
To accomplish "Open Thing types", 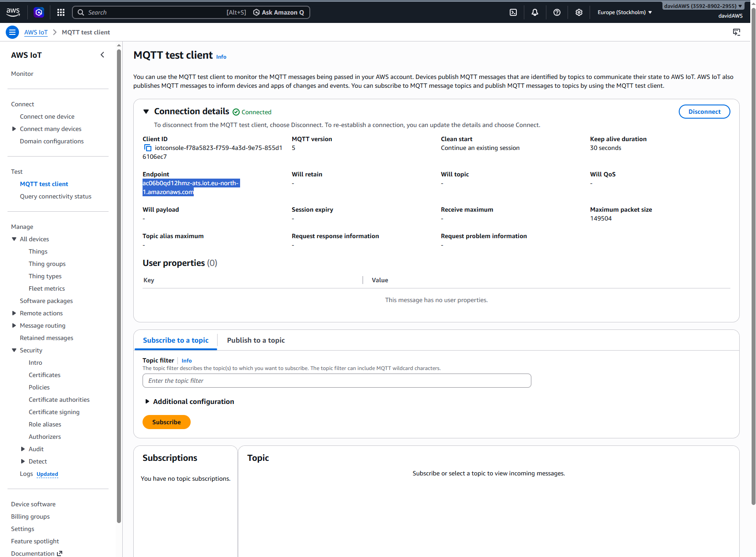I will (45, 276).
